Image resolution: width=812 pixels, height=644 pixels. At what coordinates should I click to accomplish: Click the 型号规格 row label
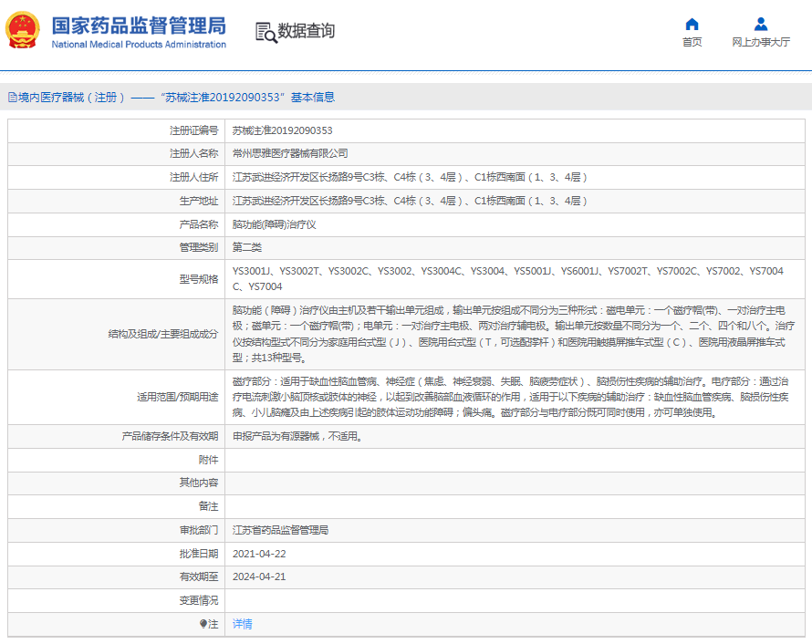(199, 279)
